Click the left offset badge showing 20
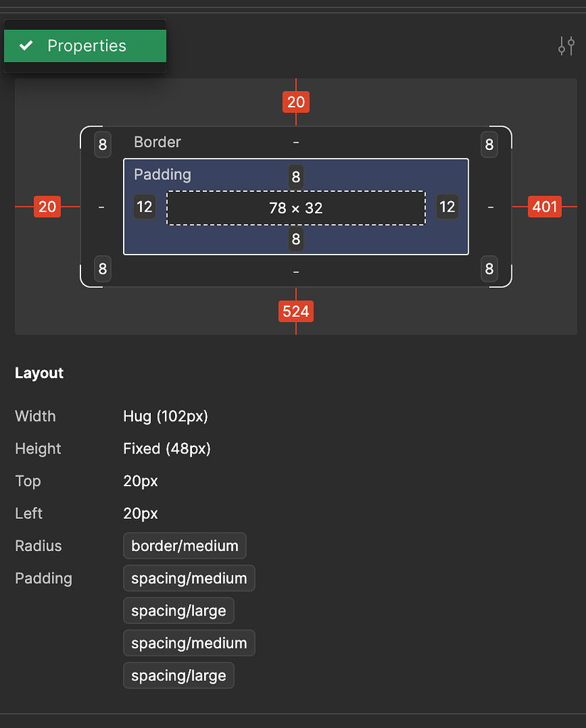The height and width of the screenshot is (728, 586). [47, 207]
